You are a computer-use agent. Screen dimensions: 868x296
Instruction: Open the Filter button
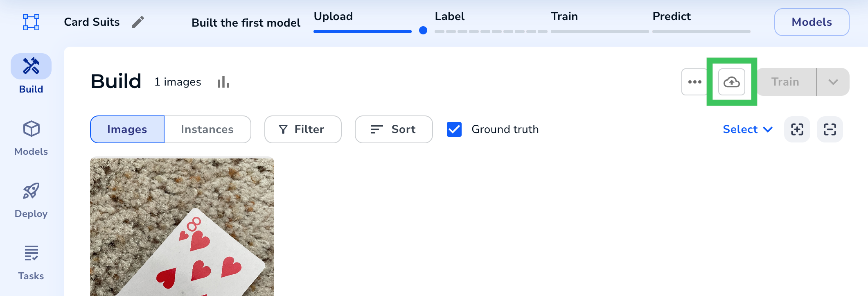click(x=303, y=129)
